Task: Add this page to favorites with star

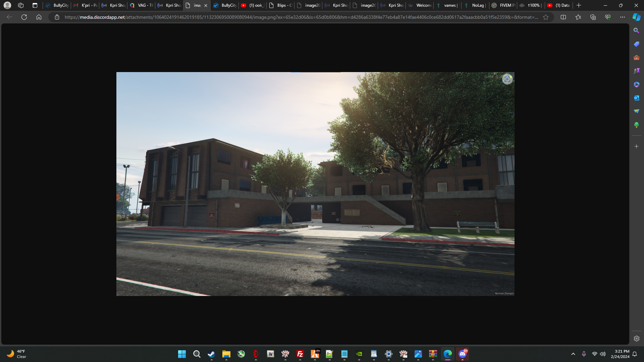Action: [546, 17]
